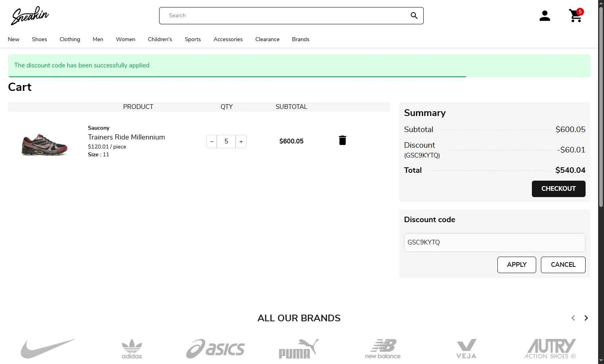This screenshot has height=364, width=604.
Task: Open the Accessories menu item
Action: click(x=228, y=39)
